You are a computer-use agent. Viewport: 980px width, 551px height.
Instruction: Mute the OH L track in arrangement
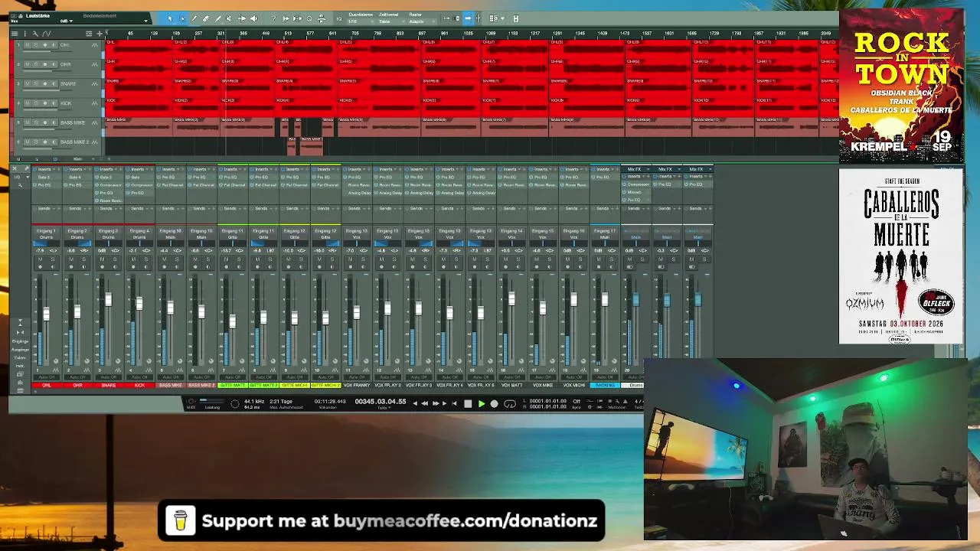[27, 45]
